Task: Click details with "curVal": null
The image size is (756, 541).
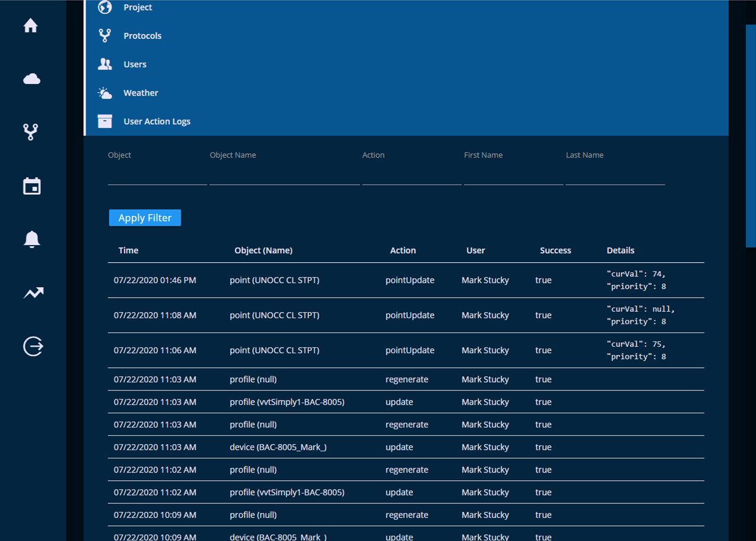Action: click(641, 315)
